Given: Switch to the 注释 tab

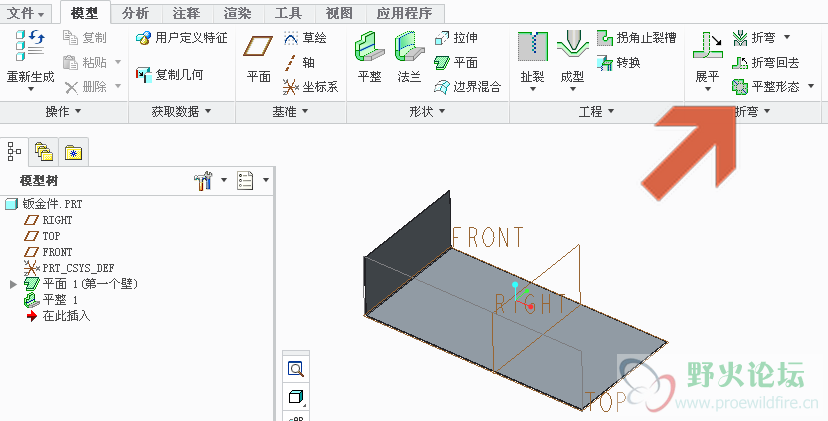Looking at the screenshot, I should [186, 13].
